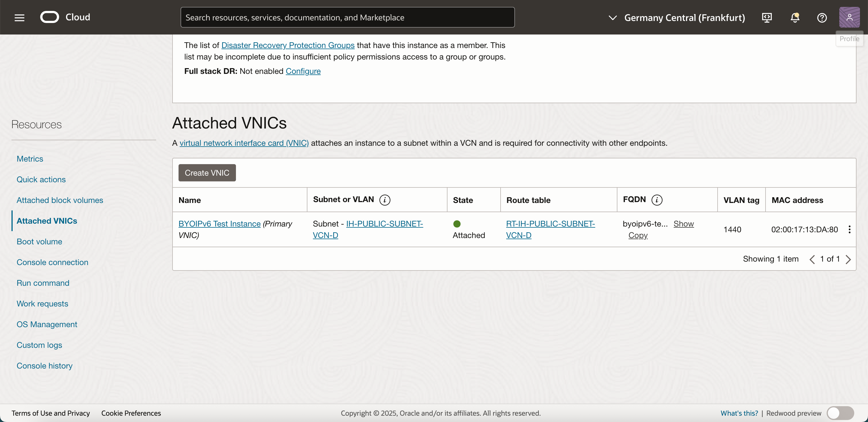Open the hamburger navigation menu
This screenshot has width=868, height=422.
pyautogui.click(x=19, y=18)
